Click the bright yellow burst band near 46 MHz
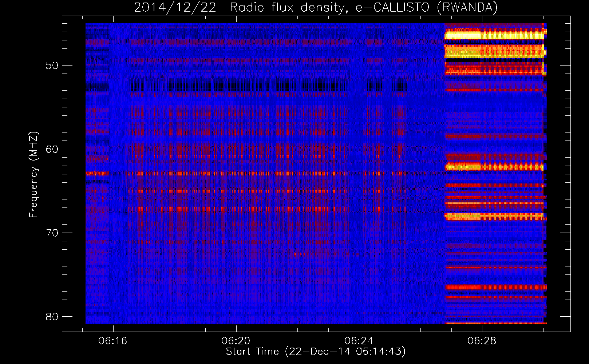Viewport: 589px width, 364px height. click(x=494, y=35)
